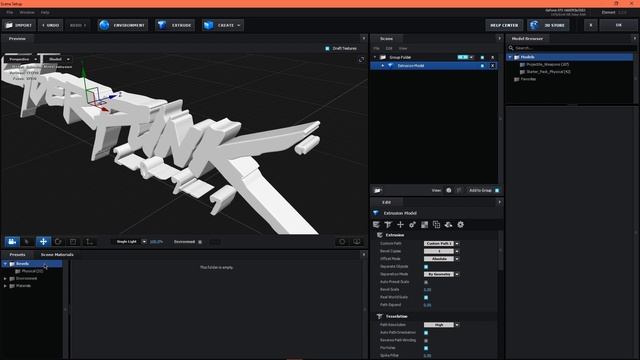Toggle the Draft Textures checkbox

click(x=327, y=49)
